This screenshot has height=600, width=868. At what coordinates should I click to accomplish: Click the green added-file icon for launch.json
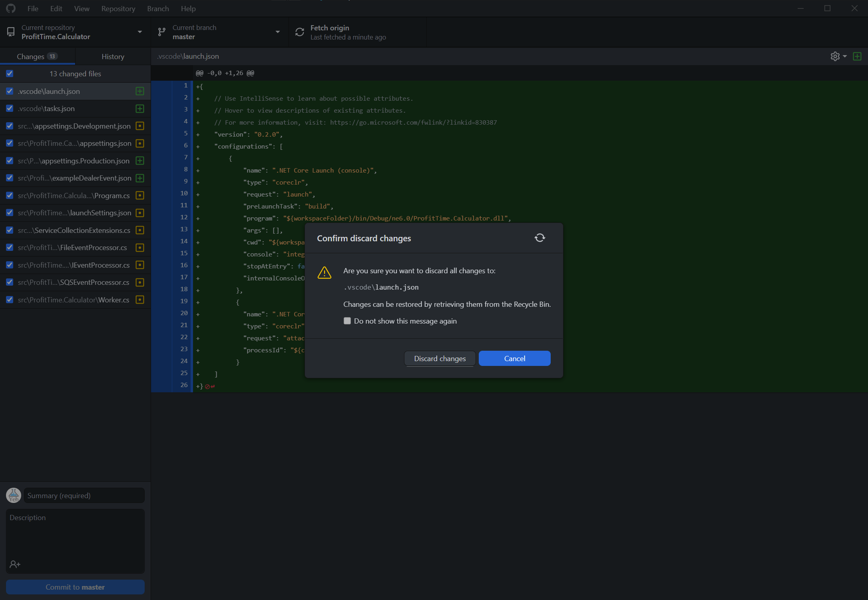[139, 91]
